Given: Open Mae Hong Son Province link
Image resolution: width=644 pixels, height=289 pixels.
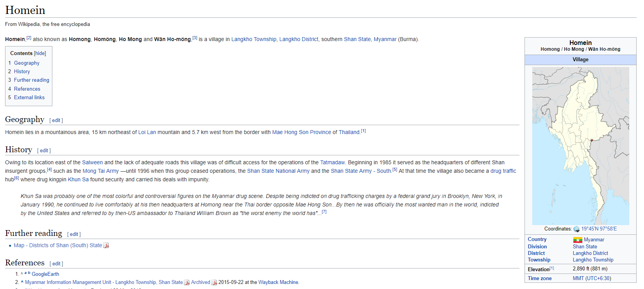Looking at the screenshot, I should [302, 132].
